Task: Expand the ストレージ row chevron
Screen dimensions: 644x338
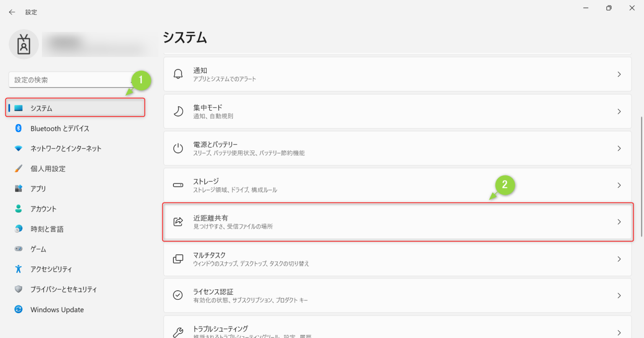Action: click(619, 185)
